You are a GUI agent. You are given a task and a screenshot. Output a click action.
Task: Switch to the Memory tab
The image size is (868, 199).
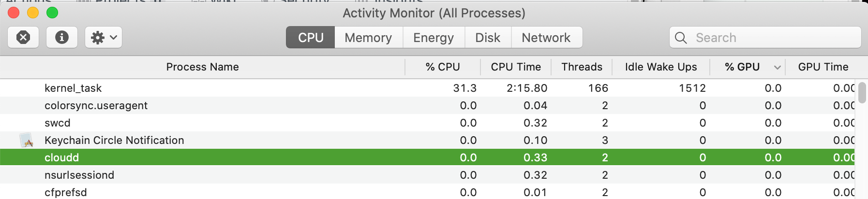369,37
